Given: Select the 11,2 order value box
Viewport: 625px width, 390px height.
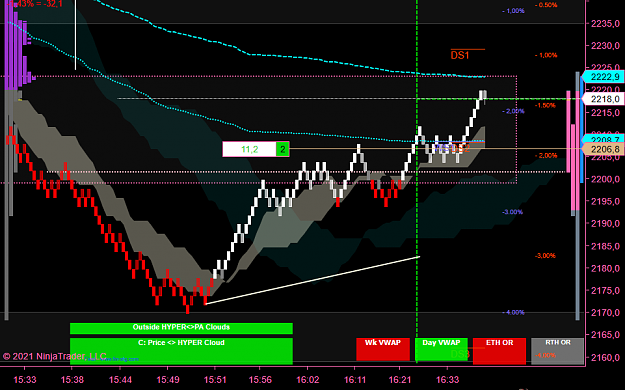Looking at the screenshot, I should (x=250, y=149).
